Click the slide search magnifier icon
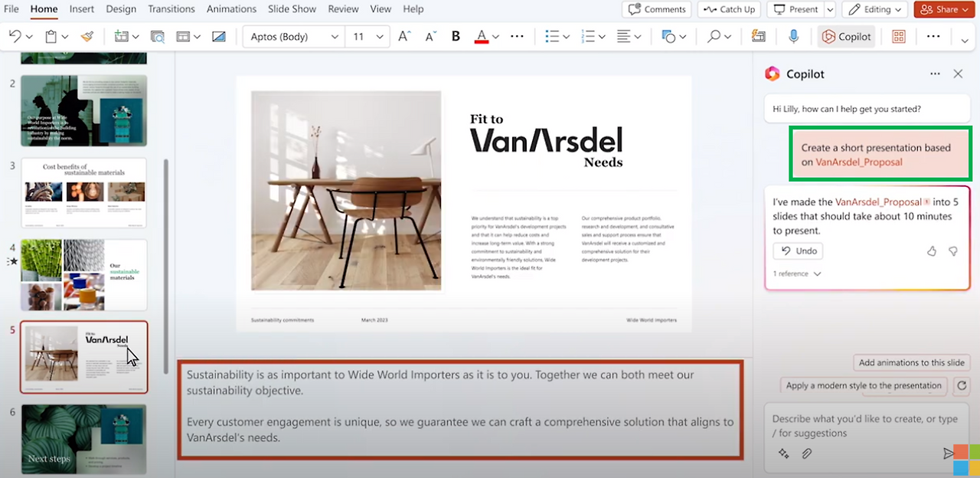The height and width of the screenshot is (478, 980). tap(158, 36)
